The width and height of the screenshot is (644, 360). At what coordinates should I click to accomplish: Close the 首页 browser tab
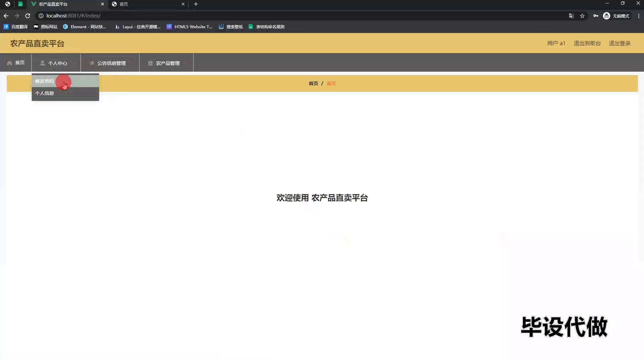183,4
